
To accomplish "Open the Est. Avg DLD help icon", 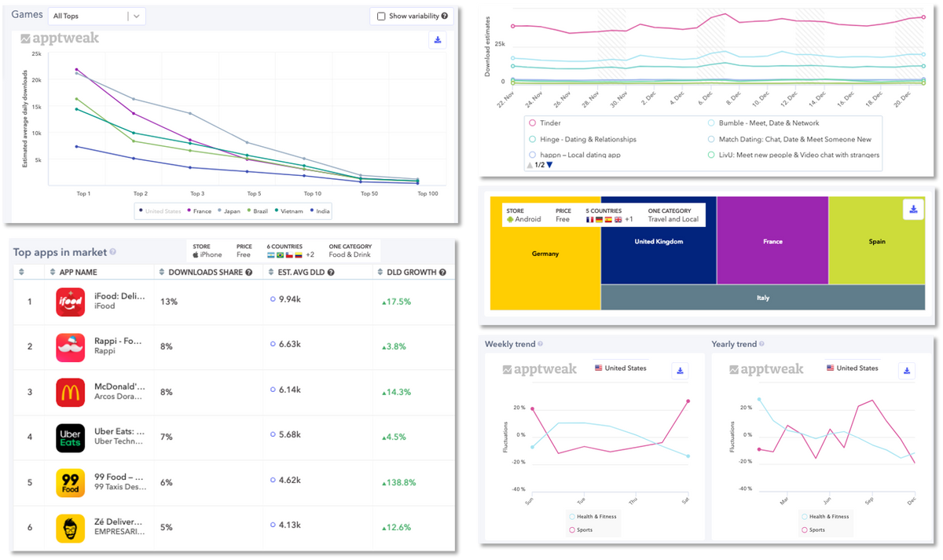I will 332,272.
